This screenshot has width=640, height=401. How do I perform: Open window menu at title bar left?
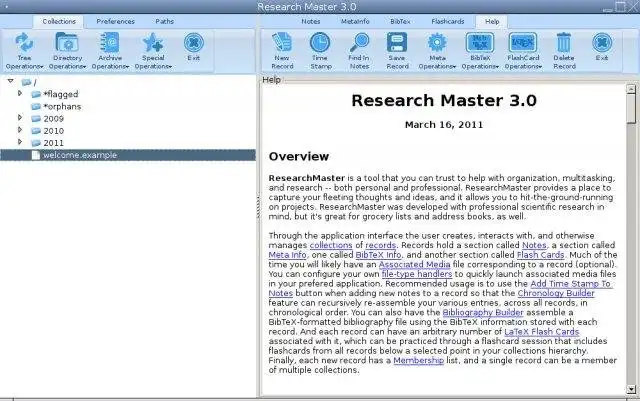click(7, 7)
